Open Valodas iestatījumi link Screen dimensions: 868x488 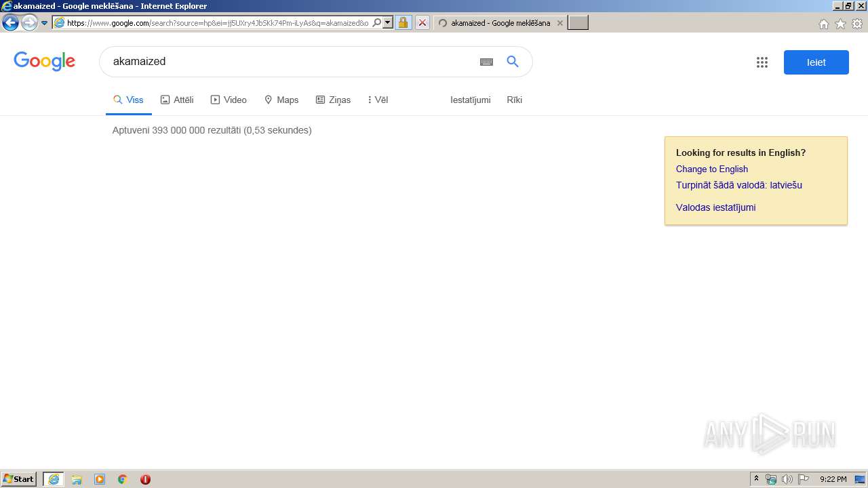coord(715,207)
